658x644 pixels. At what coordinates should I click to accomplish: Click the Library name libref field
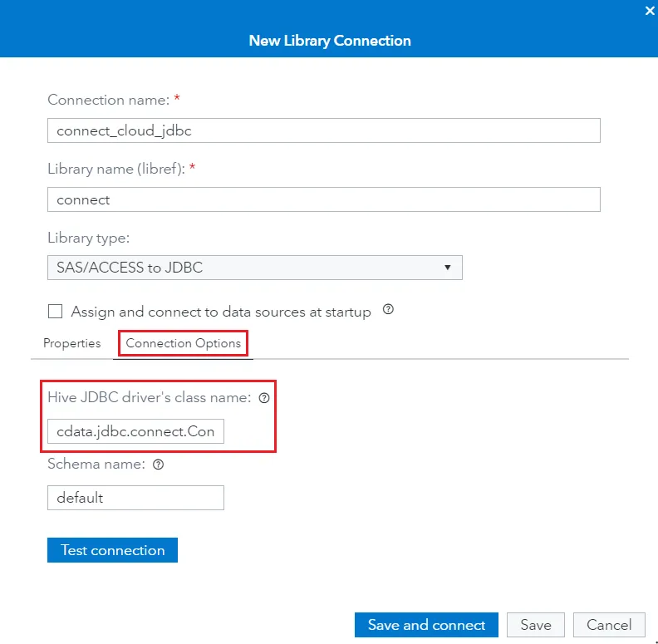pyautogui.click(x=323, y=199)
